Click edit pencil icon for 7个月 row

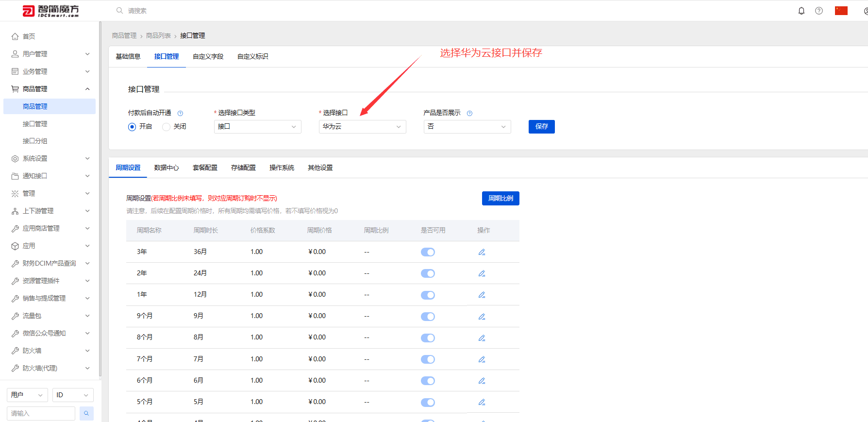[x=482, y=359]
